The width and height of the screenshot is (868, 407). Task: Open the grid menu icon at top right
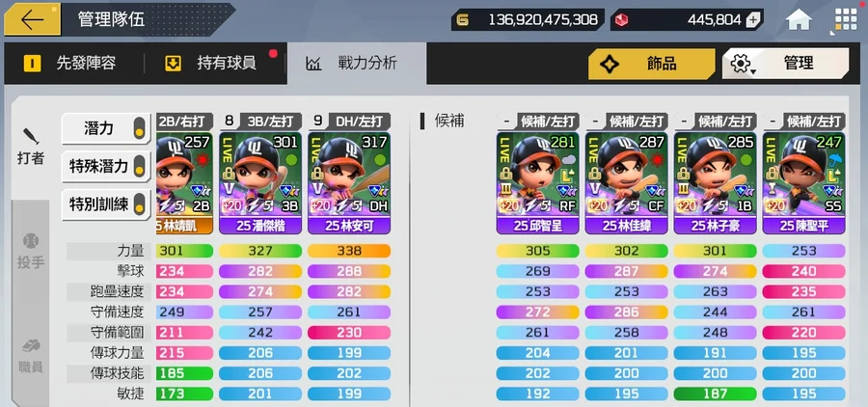pyautogui.click(x=846, y=19)
